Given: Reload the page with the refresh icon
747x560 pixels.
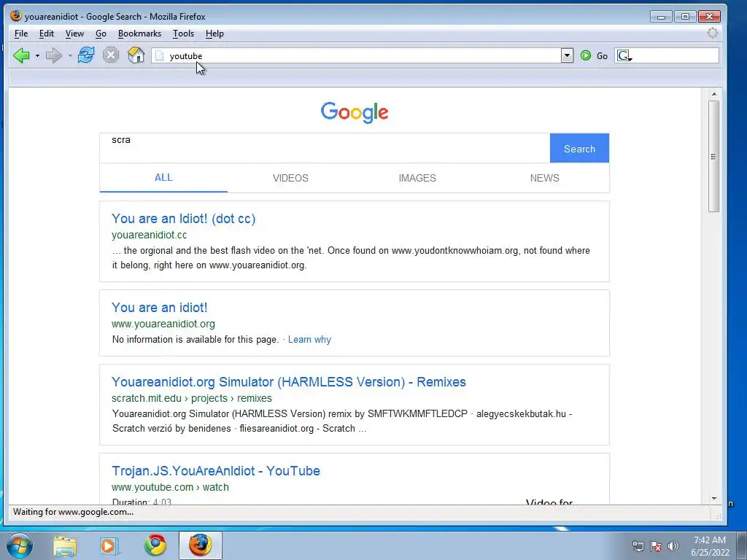Looking at the screenshot, I should click(x=86, y=55).
